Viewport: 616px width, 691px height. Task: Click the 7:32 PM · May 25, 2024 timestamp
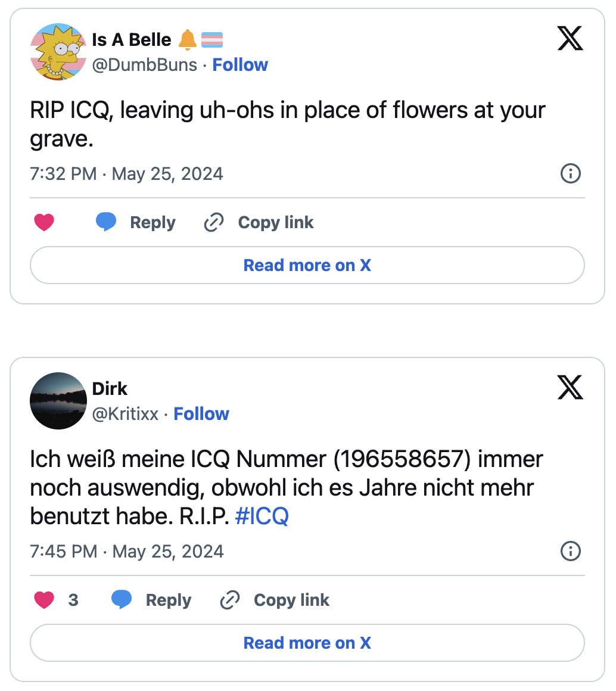pyautogui.click(x=126, y=174)
